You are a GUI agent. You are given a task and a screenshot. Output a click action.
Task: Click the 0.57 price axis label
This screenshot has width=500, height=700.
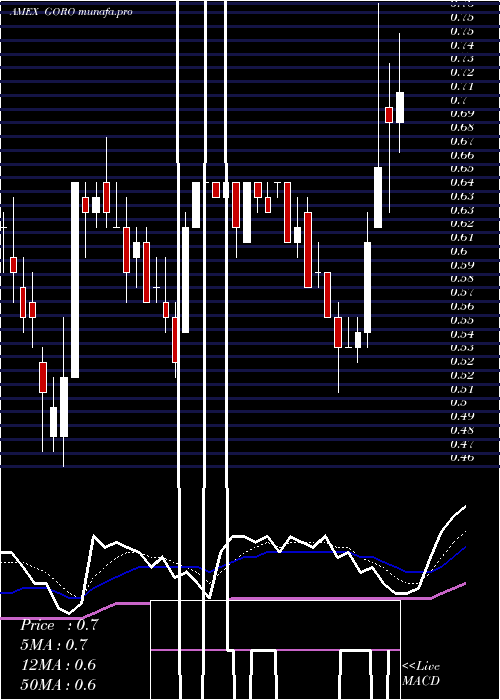pos(462,292)
